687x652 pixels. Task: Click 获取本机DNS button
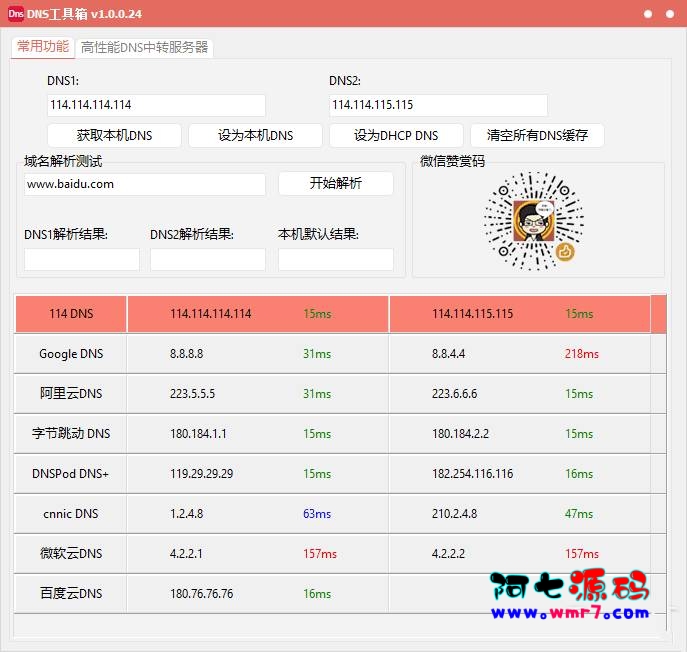click(x=114, y=135)
